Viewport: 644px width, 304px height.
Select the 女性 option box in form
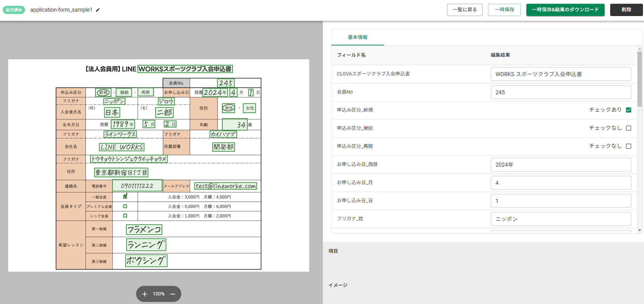point(250,108)
